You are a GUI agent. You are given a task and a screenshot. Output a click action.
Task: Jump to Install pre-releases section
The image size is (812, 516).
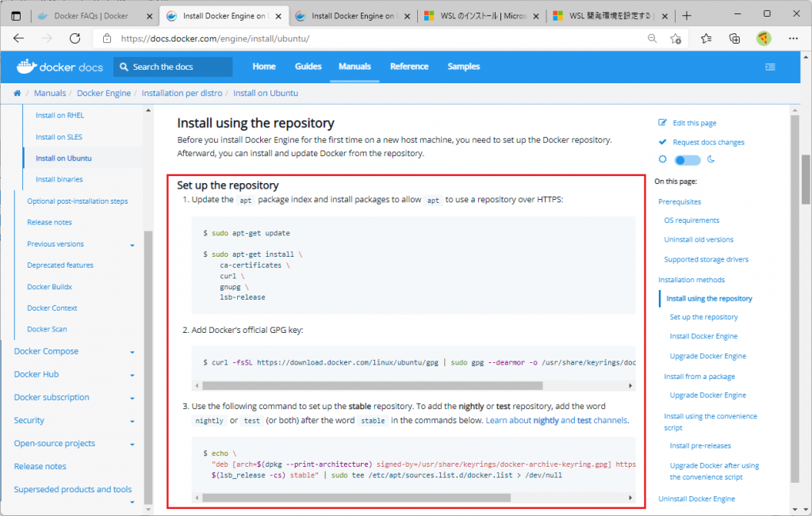click(x=700, y=445)
